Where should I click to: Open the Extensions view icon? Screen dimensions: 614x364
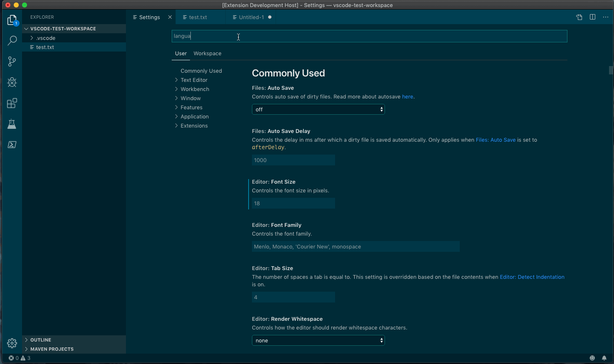(x=12, y=103)
